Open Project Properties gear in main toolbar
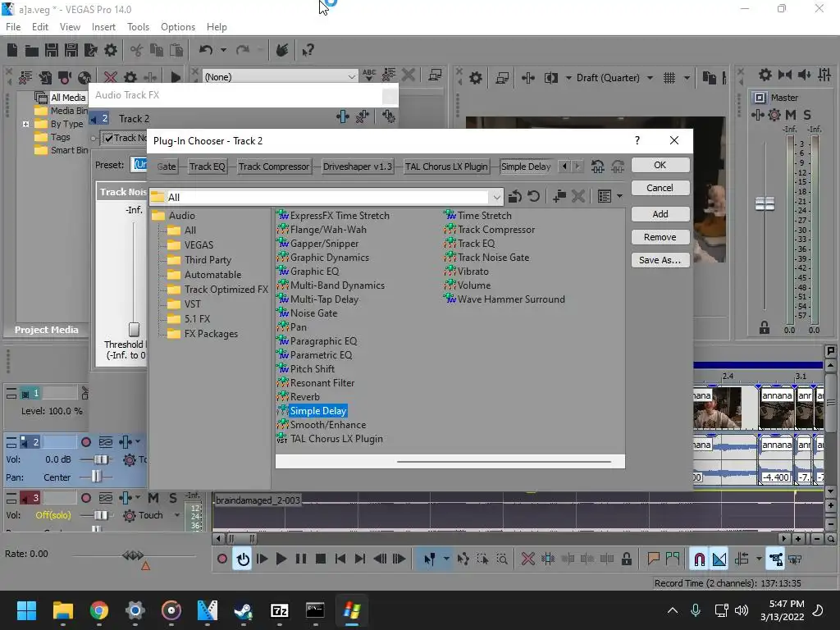 (x=111, y=50)
